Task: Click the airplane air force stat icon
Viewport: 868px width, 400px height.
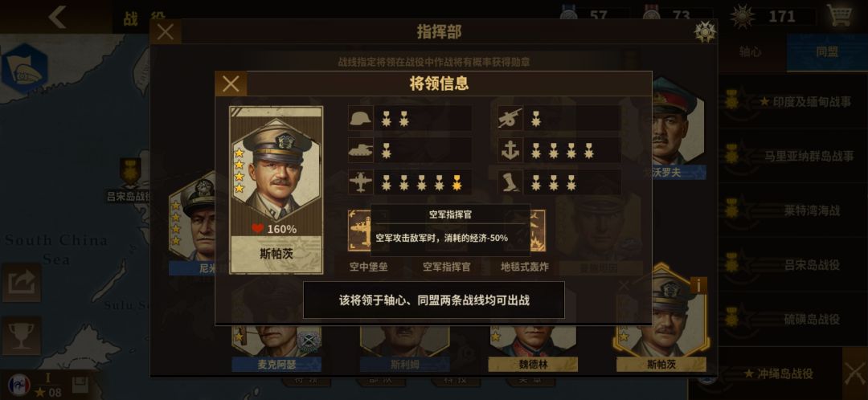Action: (360, 182)
